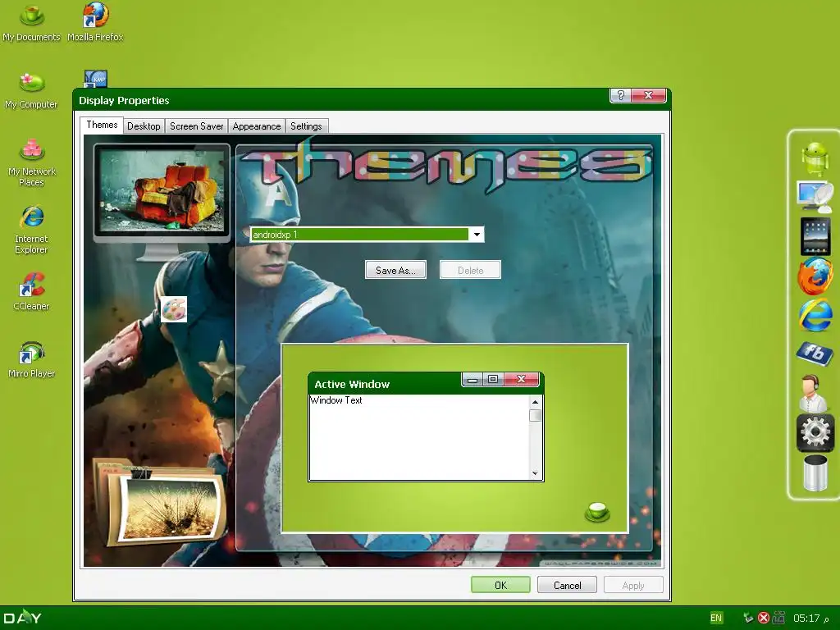Image resolution: width=840 pixels, height=630 pixels.
Task: Open the fb Facebook icon in the dock
Action: 815,353
